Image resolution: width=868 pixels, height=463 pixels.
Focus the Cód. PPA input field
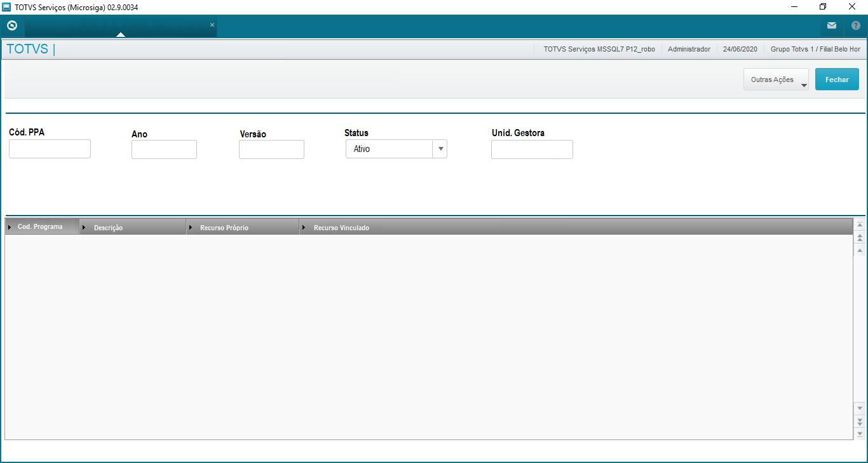click(50, 149)
